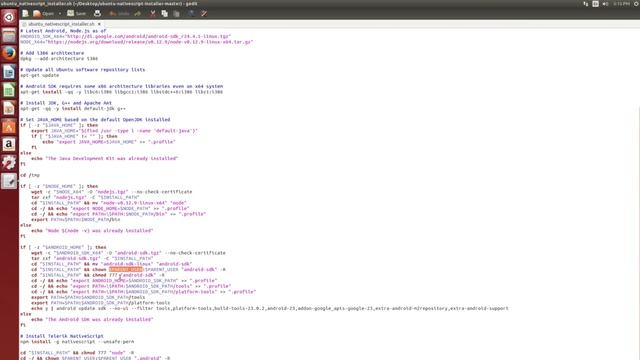Open the network indicator in the top panel
Image resolution: width=640 pixels, height=360 pixels.
[x=586, y=4]
